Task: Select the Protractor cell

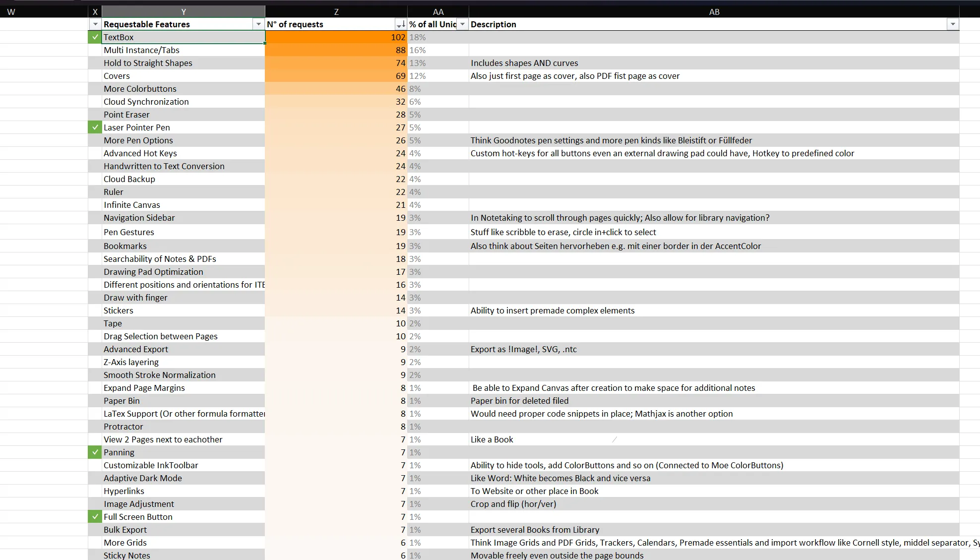Action: (x=184, y=427)
